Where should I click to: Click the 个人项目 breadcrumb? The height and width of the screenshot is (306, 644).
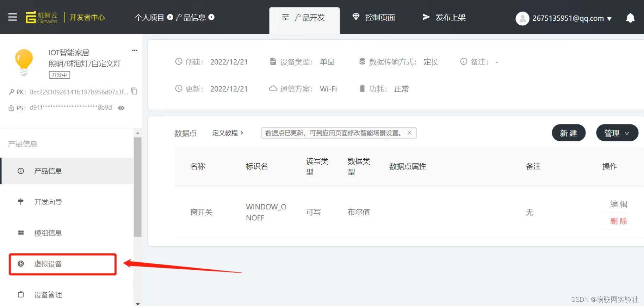click(149, 17)
